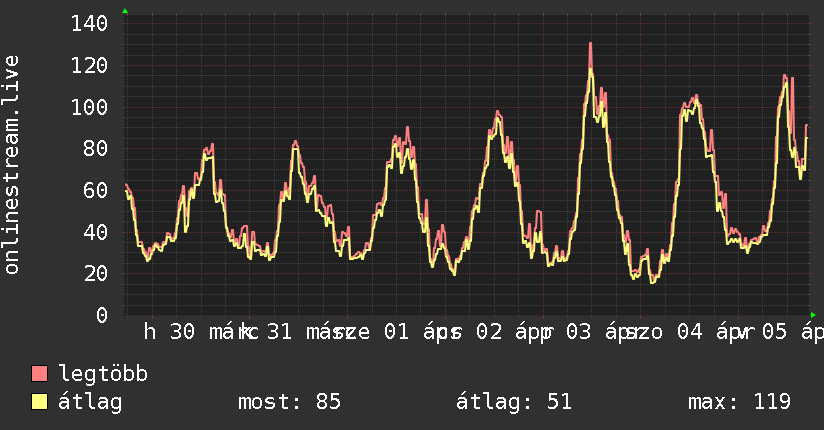Click the 'v 05 ápr' date label
The image size is (824, 430).
782,332
